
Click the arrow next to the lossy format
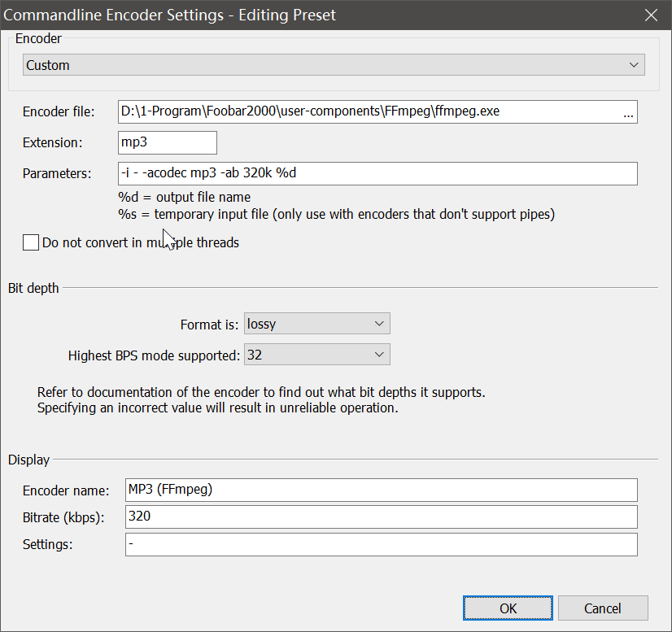point(378,324)
